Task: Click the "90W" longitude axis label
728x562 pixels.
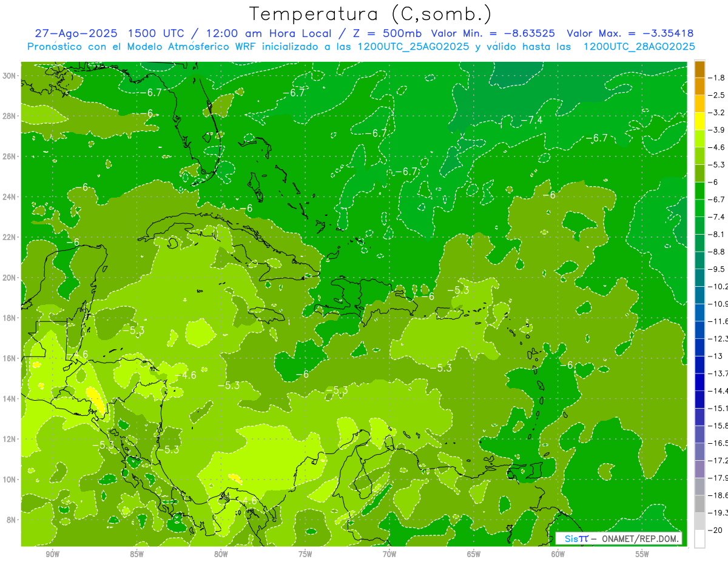Action: 53,554
